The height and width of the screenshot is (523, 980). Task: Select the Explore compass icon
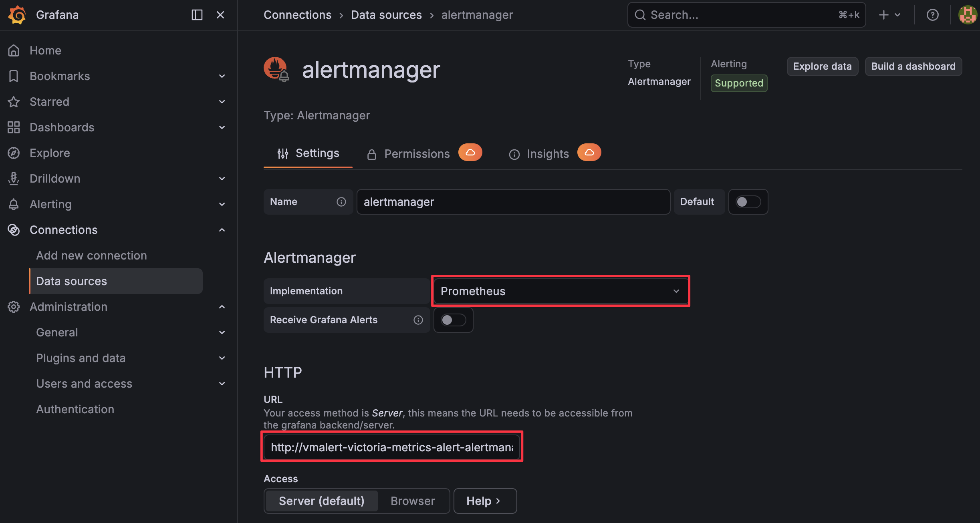click(x=13, y=153)
